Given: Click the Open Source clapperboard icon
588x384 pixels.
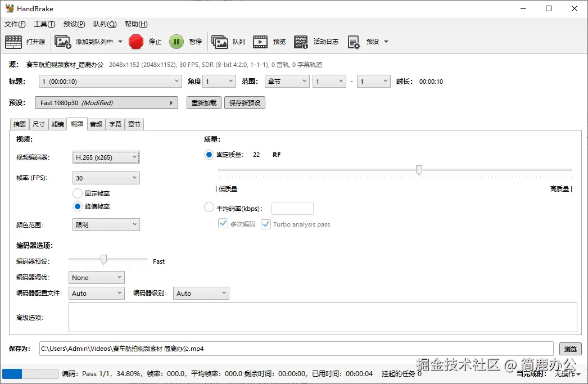Looking at the screenshot, I should point(13,42).
